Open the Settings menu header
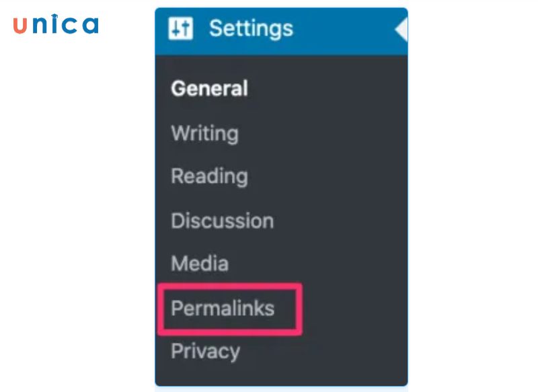Screen dimensions: 538x392 tap(250, 28)
